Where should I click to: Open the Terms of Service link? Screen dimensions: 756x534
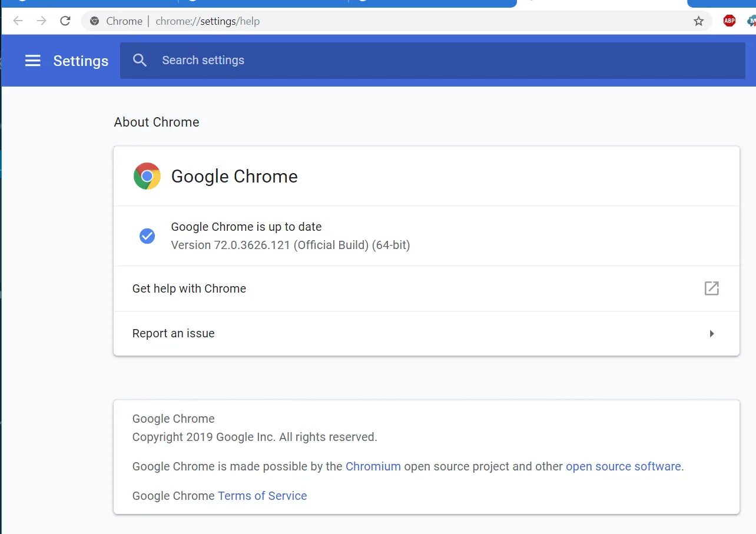click(x=262, y=496)
